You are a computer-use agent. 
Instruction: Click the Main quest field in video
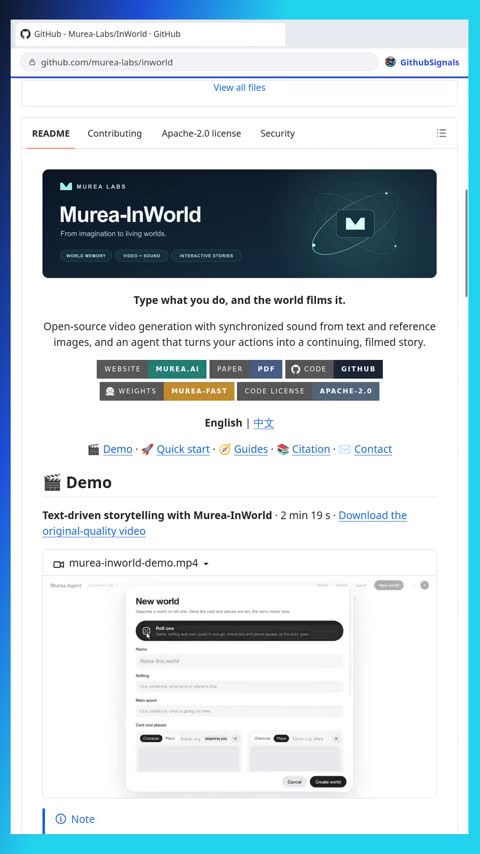239,711
